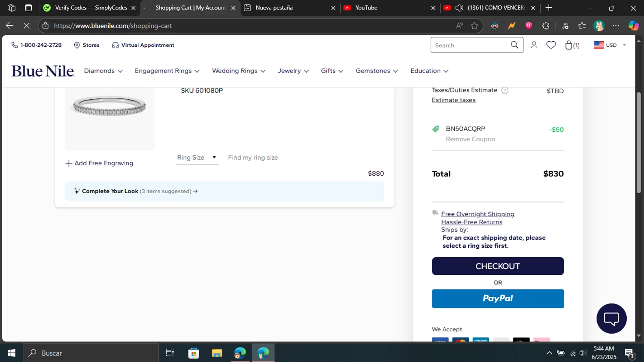Open the Ring Size dropdown
Viewport: 644px width, 362px height.
click(x=197, y=158)
